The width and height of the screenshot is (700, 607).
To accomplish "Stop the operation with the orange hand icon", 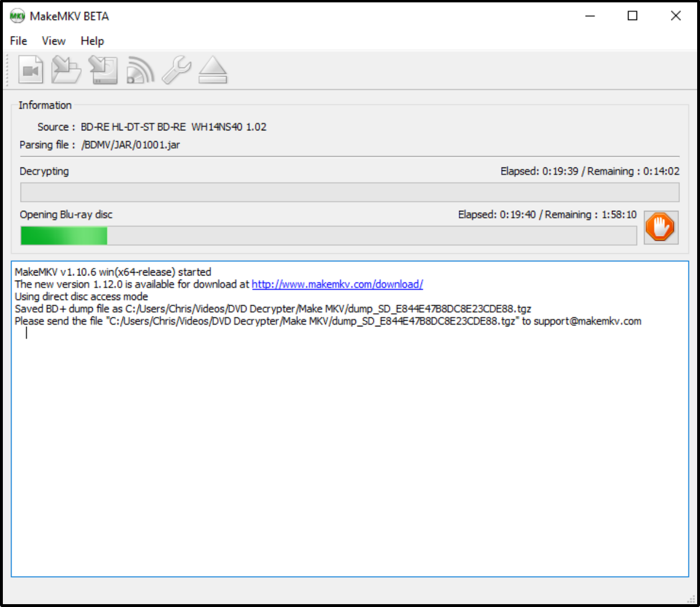I will [x=661, y=227].
